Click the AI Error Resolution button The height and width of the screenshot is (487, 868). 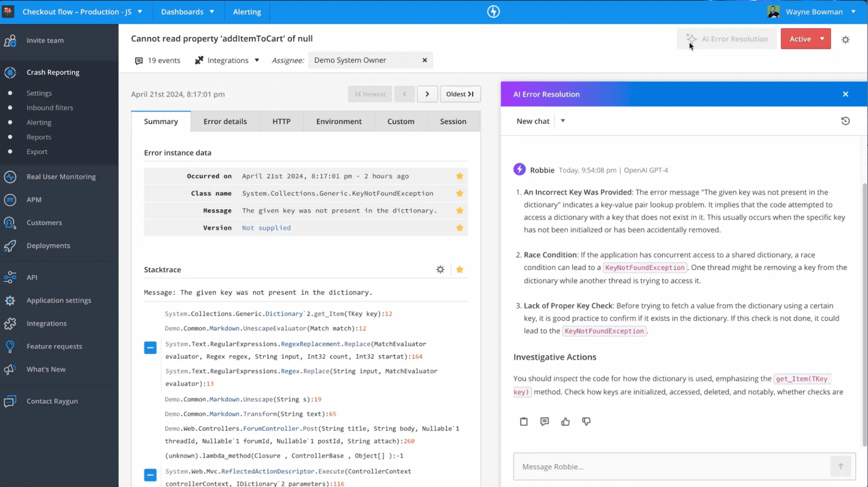727,39
